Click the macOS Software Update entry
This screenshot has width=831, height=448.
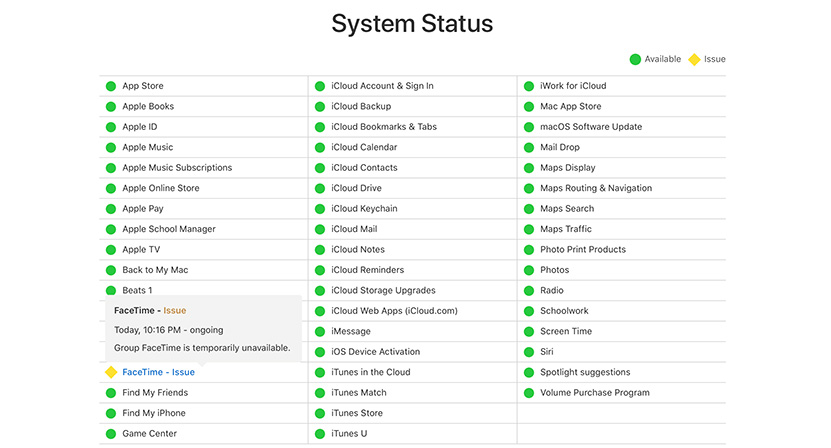(x=621, y=127)
